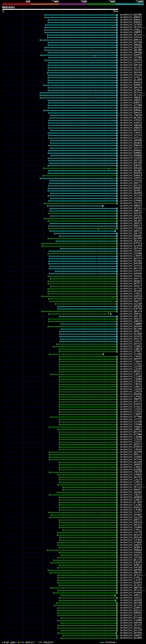Select label UniRef100_C4JAR1
The height and width of the screenshot is (644, 146).
click(x=131, y=354)
